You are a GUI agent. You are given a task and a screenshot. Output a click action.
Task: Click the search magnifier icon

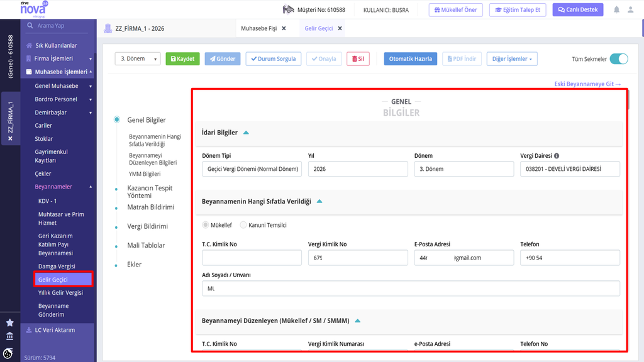pyautogui.click(x=30, y=25)
